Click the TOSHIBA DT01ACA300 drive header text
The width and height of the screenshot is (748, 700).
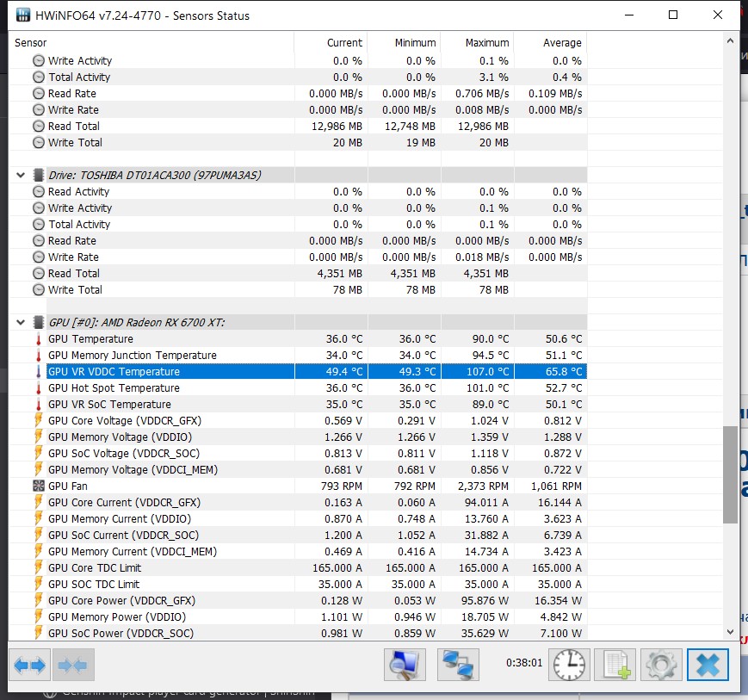pyautogui.click(x=155, y=175)
